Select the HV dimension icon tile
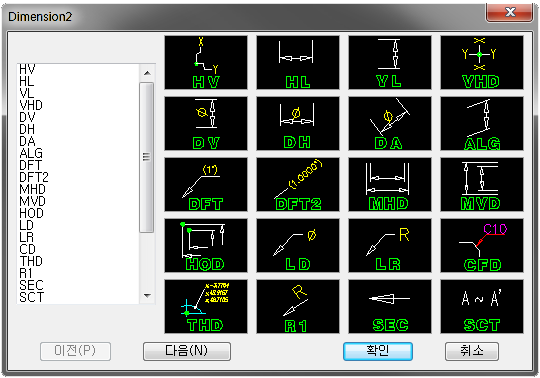The width and height of the screenshot is (540, 378). tap(206, 63)
